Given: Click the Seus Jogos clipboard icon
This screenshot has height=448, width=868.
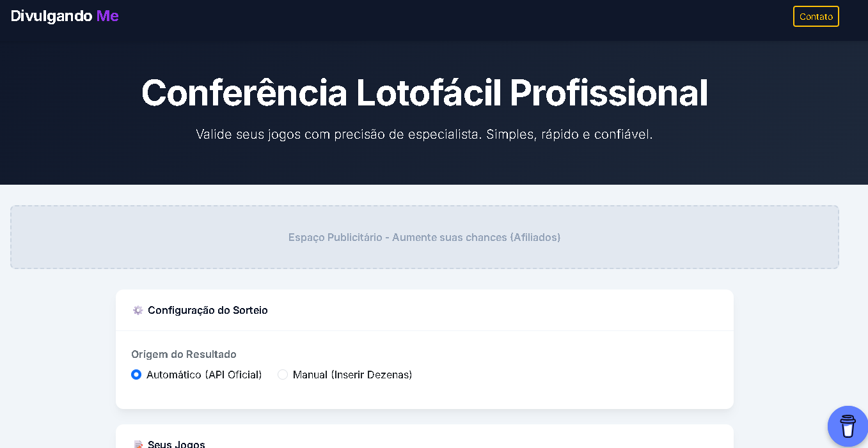Looking at the screenshot, I should click(x=138, y=443).
